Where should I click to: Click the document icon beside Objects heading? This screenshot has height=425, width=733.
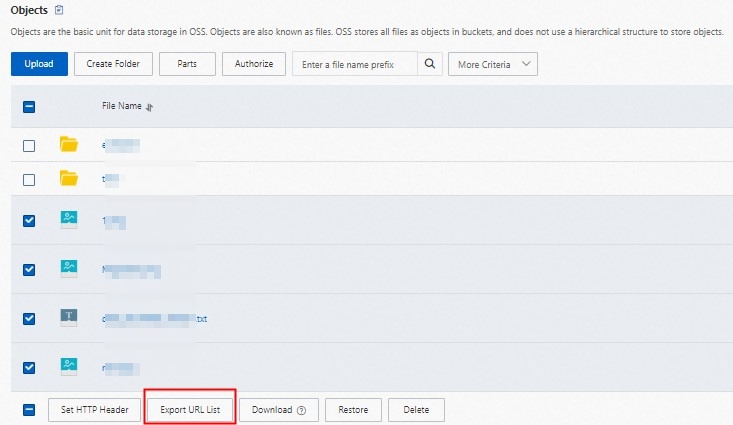pyautogui.click(x=59, y=10)
